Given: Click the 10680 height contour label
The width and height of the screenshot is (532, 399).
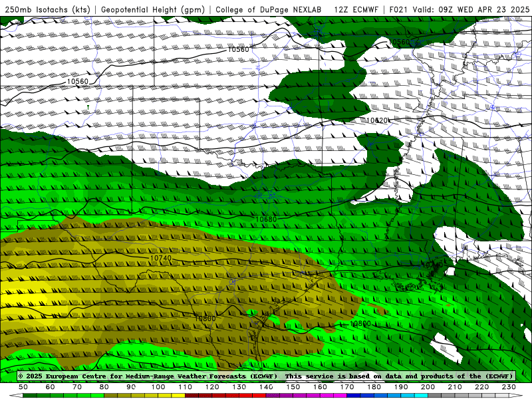Looking at the screenshot, I should (266, 219).
